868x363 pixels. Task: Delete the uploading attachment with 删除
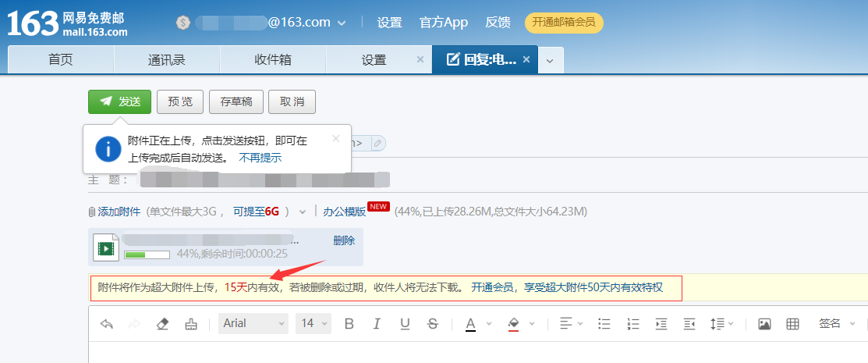(344, 240)
